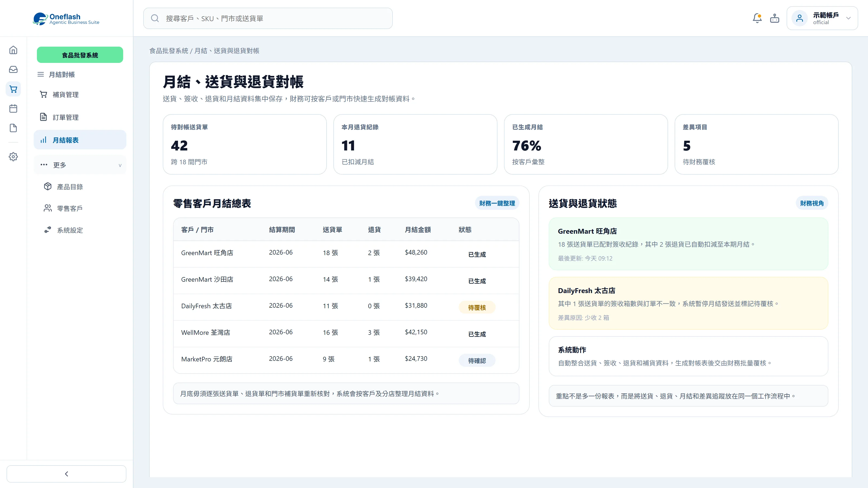Click the 本月退貨紀錄 11 card
The image size is (868, 488).
[415, 145]
